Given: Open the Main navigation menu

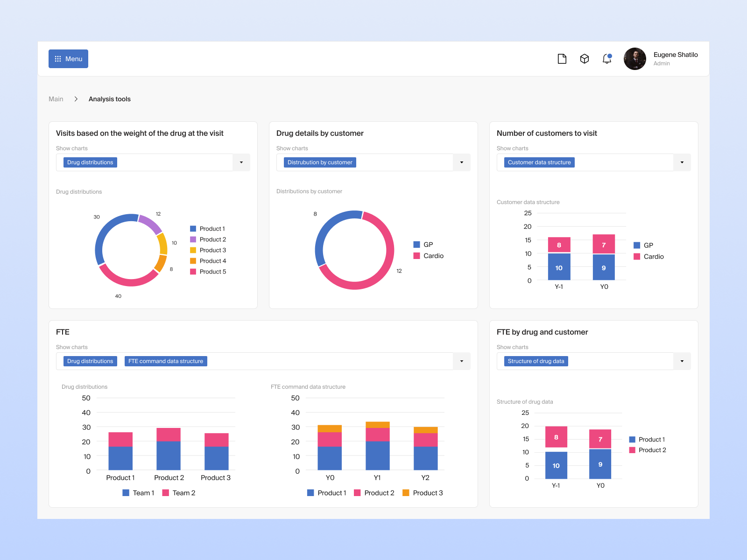Looking at the screenshot, I should (x=56, y=99).
